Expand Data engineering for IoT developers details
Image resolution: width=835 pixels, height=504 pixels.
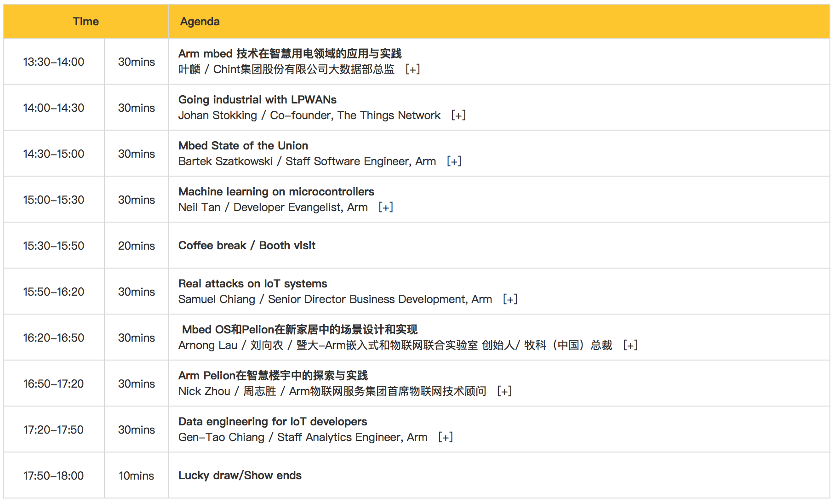[x=446, y=437]
